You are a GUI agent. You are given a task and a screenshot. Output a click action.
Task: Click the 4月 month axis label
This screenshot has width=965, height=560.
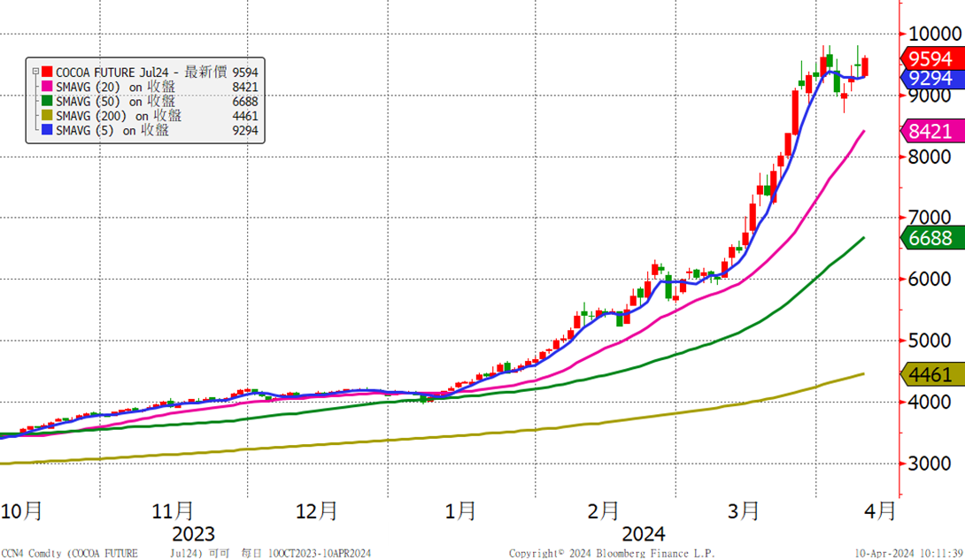tap(880, 511)
